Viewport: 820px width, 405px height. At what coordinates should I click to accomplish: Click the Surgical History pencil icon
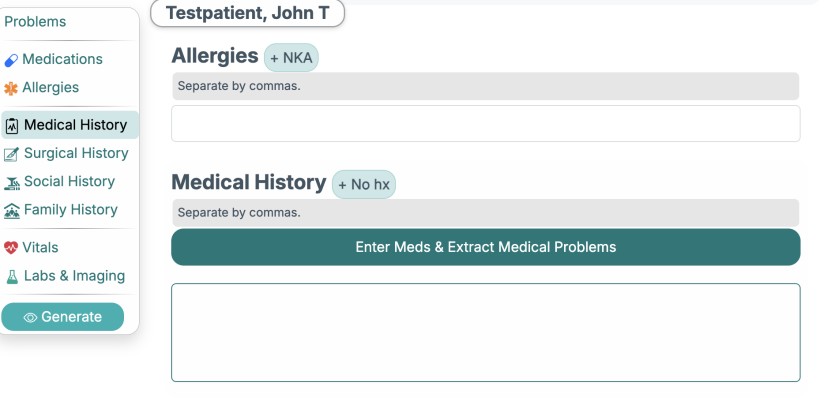[12, 154]
